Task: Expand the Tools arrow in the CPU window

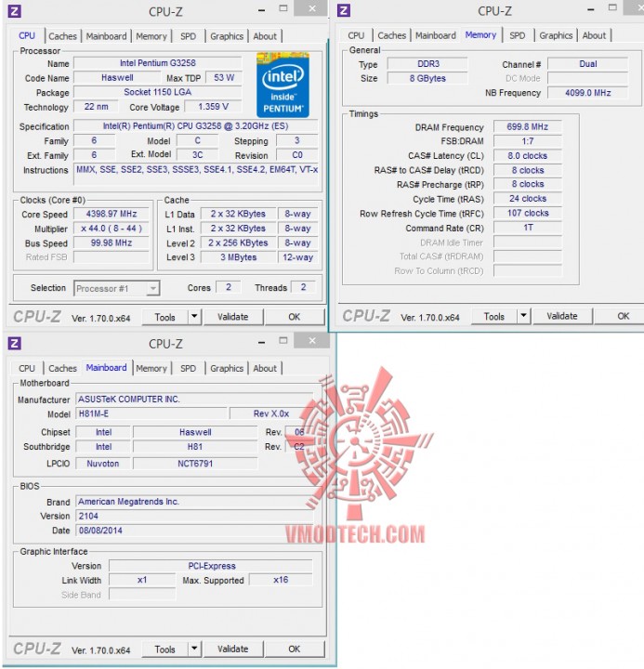Action: pos(194,317)
